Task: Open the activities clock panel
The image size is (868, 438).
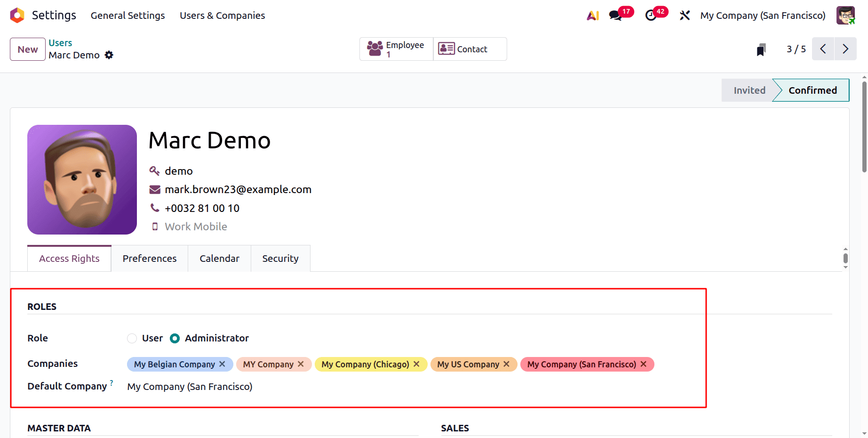Action: 651,15
